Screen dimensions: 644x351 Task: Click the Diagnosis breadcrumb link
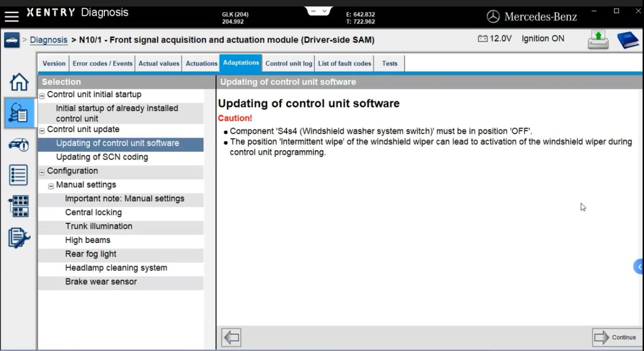coord(49,40)
